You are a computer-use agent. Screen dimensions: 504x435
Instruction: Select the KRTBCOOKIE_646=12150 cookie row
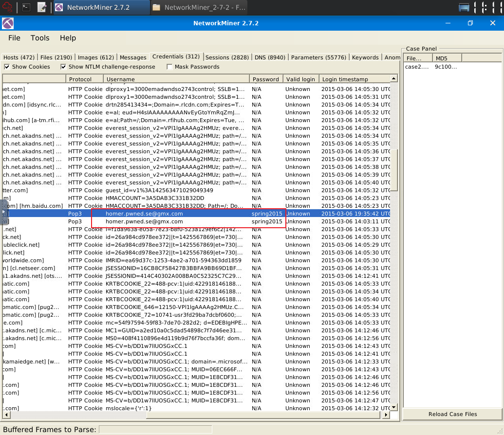[196, 307]
